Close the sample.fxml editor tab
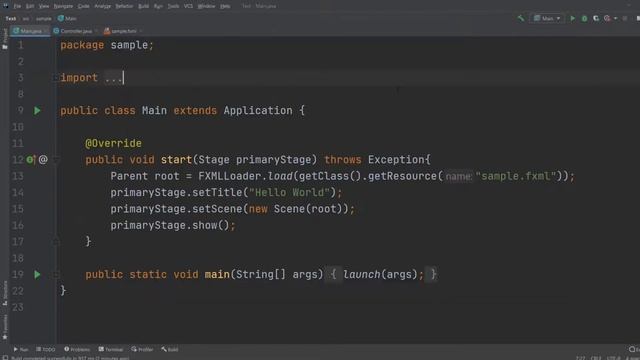This screenshot has width=640, height=360. 141,31
